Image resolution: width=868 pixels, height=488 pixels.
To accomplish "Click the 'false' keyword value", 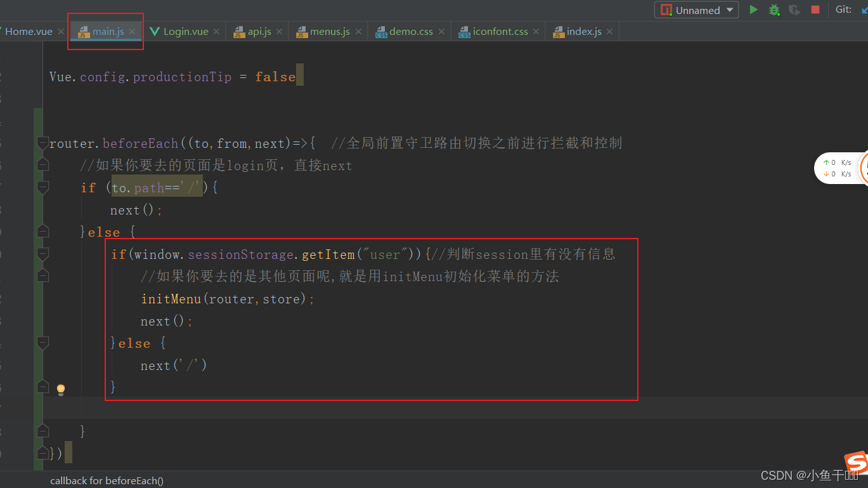I will pyautogui.click(x=275, y=77).
